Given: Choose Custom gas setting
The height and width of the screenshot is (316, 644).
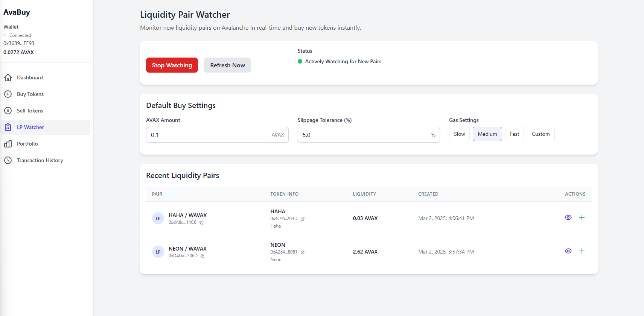Looking at the screenshot, I should coord(540,134).
